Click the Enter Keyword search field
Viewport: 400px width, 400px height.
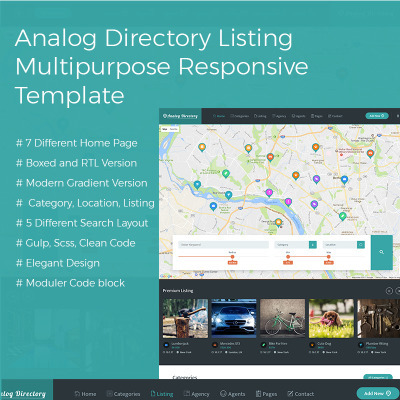(223, 245)
